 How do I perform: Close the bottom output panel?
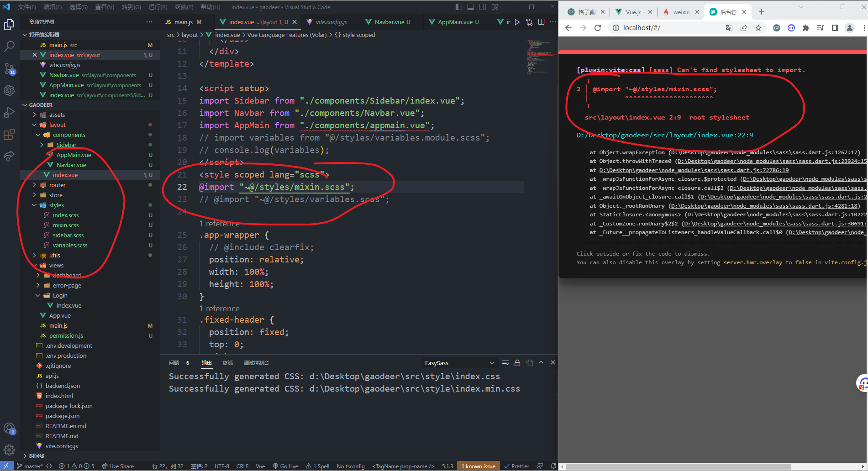pyautogui.click(x=553, y=362)
